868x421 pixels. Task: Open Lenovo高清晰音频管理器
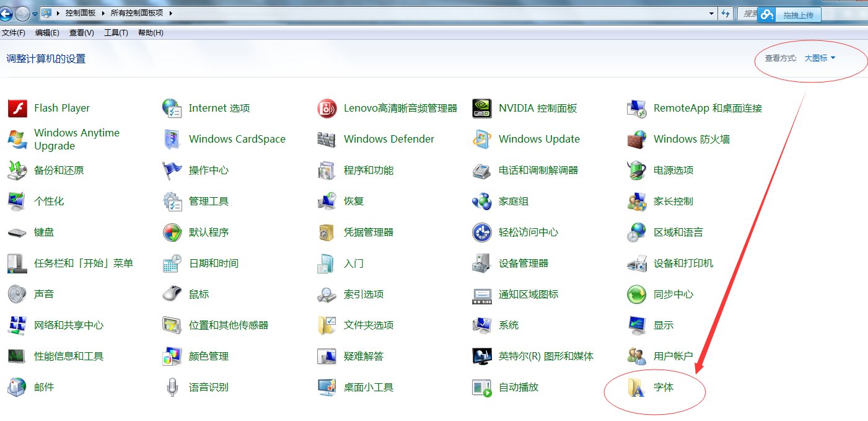400,107
